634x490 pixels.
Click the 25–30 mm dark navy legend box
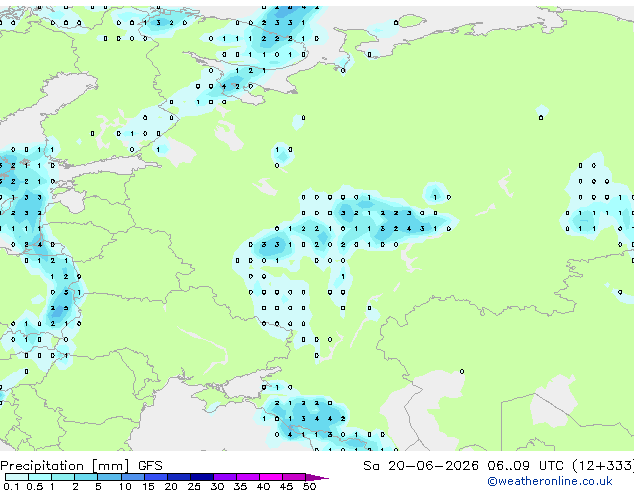tap(202, 477)
